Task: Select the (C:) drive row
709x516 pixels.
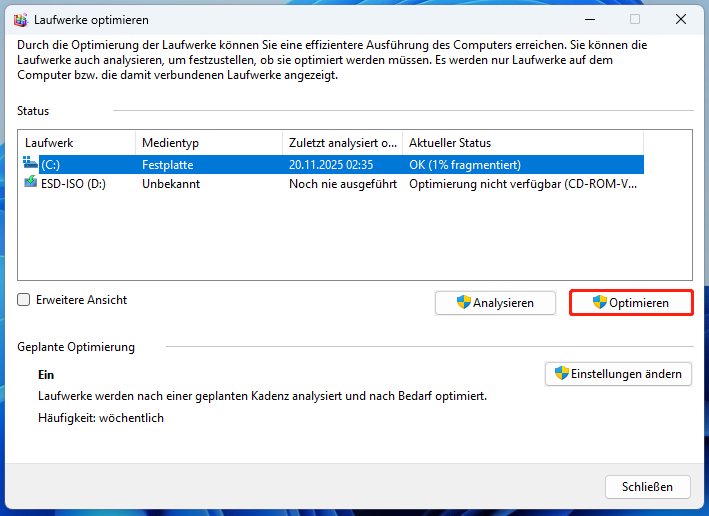Action: tap(333, 165)
